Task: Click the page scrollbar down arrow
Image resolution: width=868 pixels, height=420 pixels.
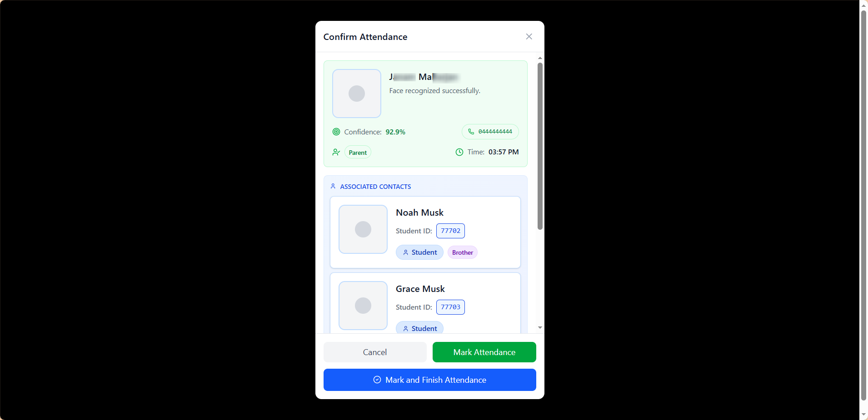Action: pyautogui.click(x=864, y=415)
